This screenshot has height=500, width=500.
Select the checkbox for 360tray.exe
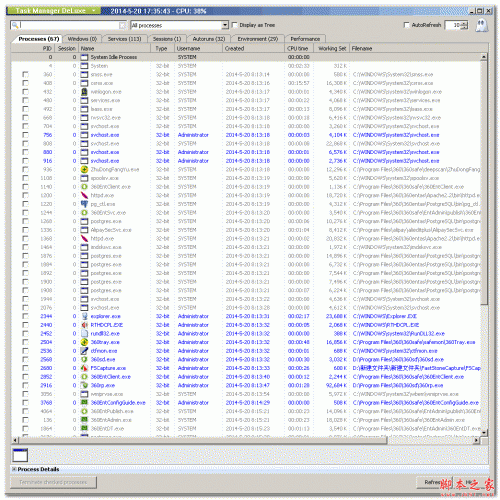[25, 342]
